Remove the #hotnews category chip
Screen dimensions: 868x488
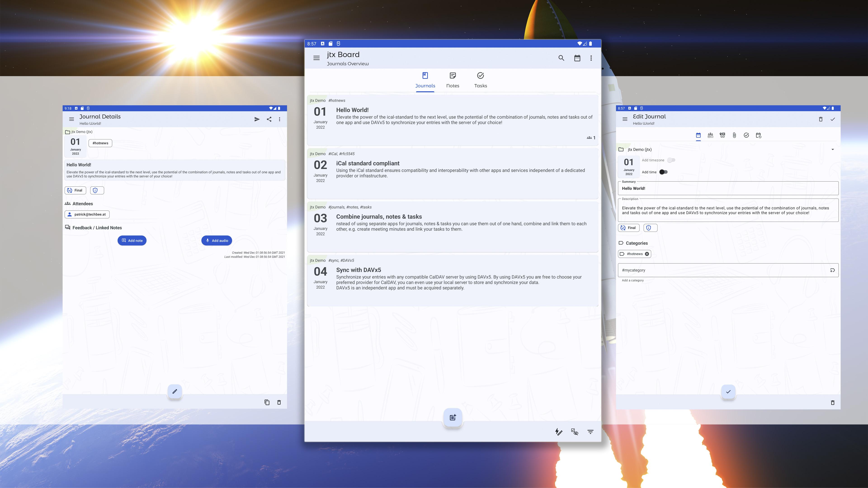(647, 254)
